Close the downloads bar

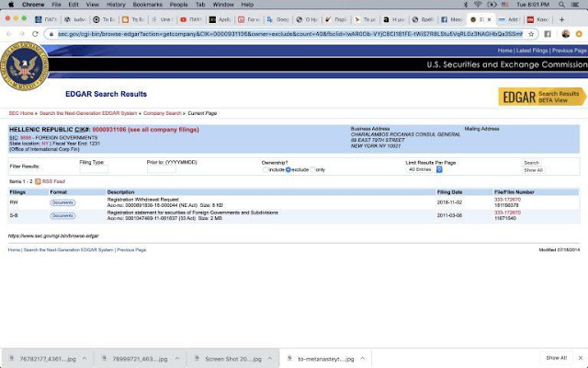coord(581,358)
